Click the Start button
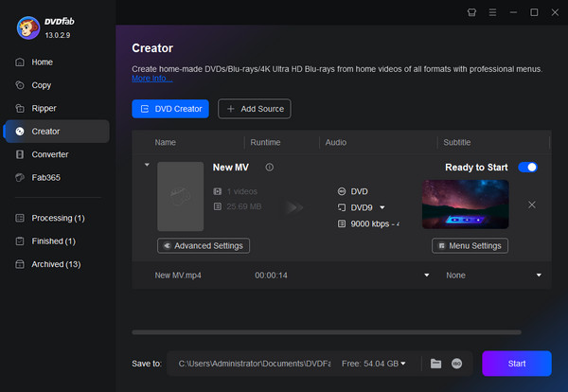The height and width of the screenshot is (392, 568). click(517, 364)
